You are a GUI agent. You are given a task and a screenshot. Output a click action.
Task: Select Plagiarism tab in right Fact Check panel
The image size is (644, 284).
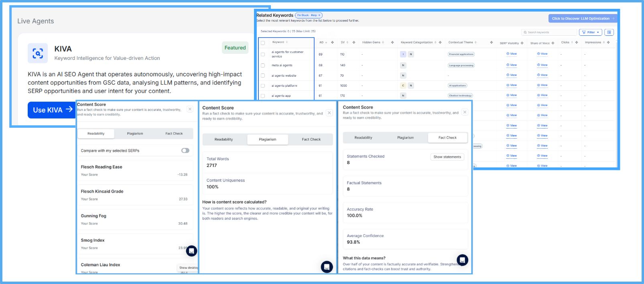[x=405, y=138]
